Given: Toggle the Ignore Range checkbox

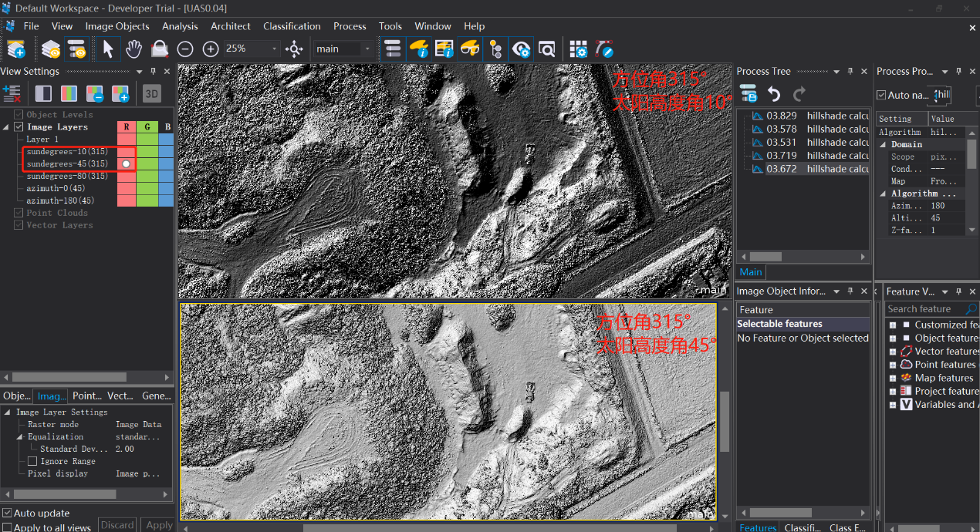Looking at the screenshot, I should [x=32, y=461].
